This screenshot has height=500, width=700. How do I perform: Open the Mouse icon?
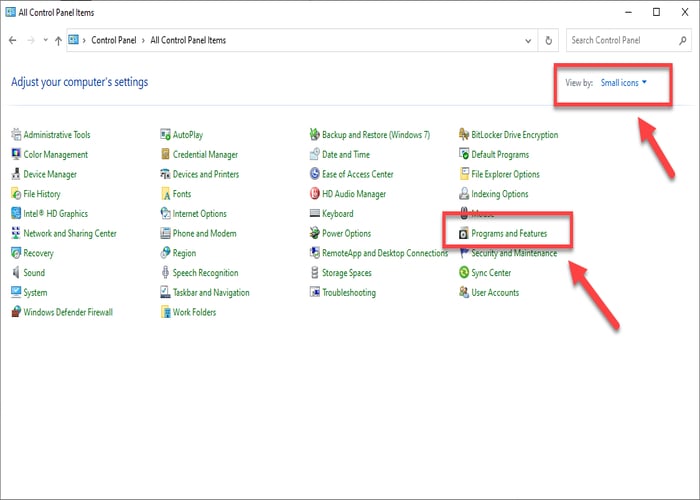[464, 212]
